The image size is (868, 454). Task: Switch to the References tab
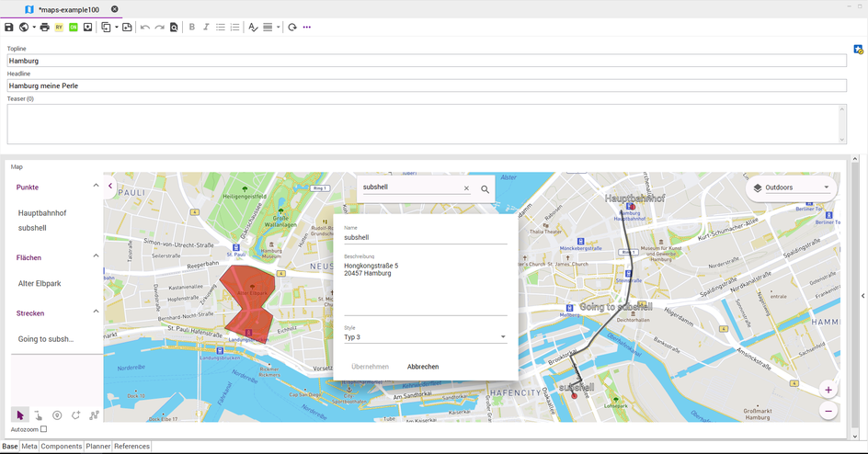(131, 447)
